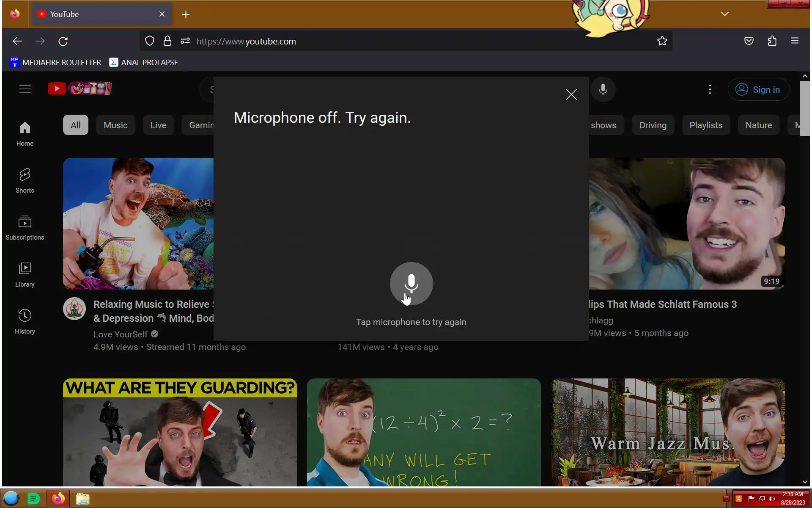Open site permissions icon in address bar

point(185,41)
